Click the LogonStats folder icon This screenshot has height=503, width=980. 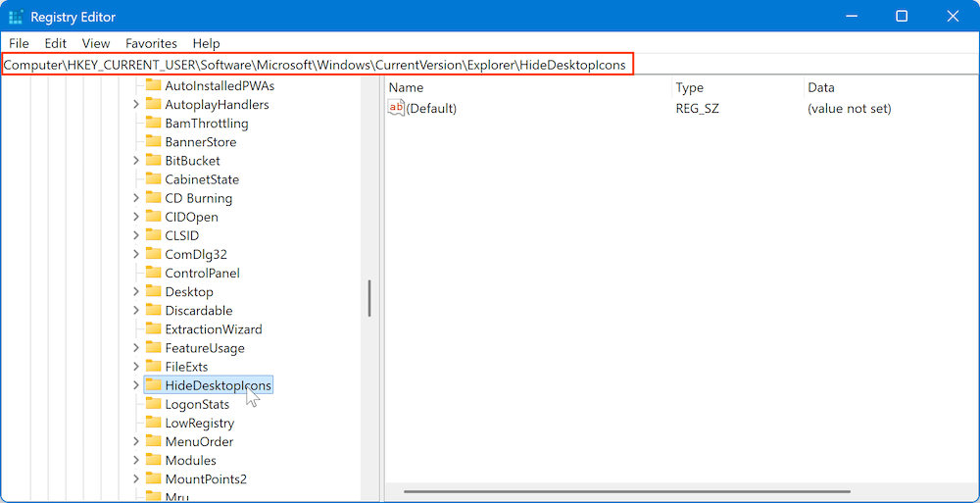153,404
